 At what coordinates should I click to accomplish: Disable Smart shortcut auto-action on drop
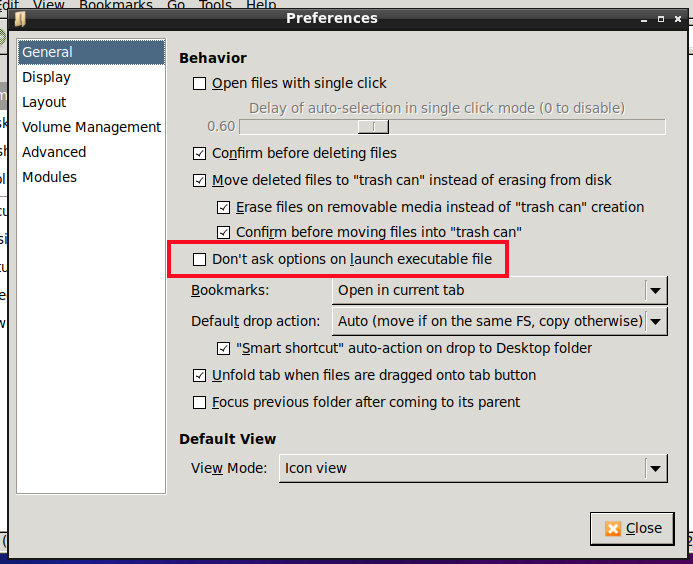pos(223,349)
